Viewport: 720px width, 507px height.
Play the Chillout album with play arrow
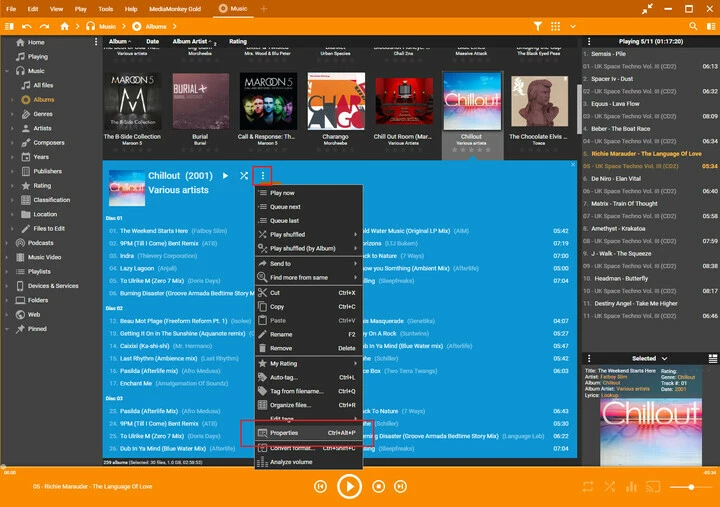tap(225, 175)
